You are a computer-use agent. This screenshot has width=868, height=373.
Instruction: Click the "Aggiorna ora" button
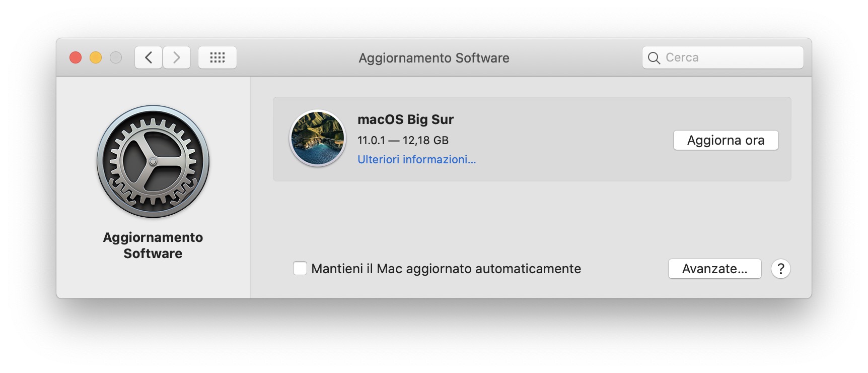(726, 140)
